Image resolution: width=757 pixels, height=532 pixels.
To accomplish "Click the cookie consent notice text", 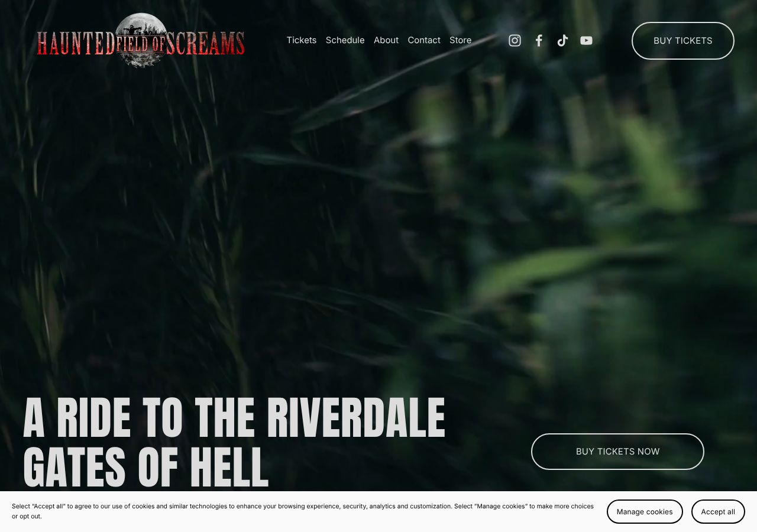I will point(303,511).
